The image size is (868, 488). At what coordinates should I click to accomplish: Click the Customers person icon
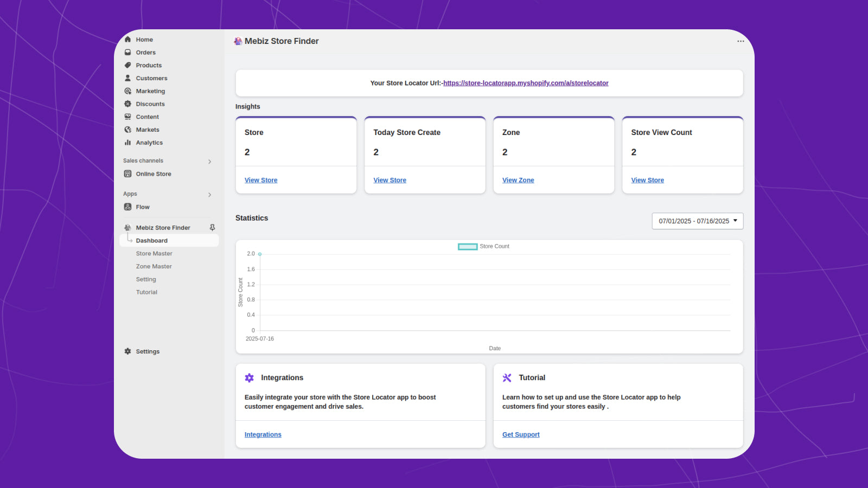tap(128, 78)
